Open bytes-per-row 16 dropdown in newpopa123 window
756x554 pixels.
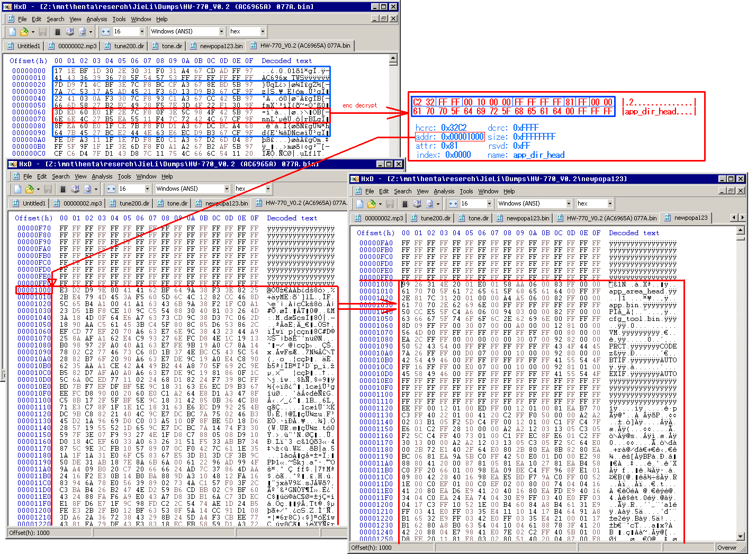tap(489, 204)
